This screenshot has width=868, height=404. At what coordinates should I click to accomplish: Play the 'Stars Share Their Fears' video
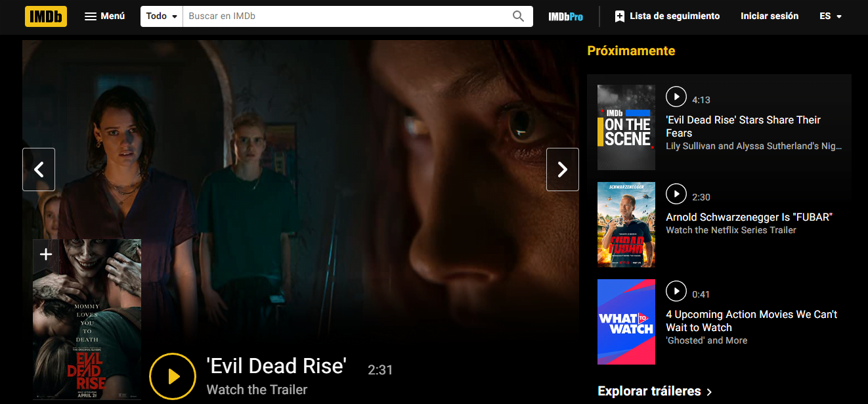[x=676, y=97]
